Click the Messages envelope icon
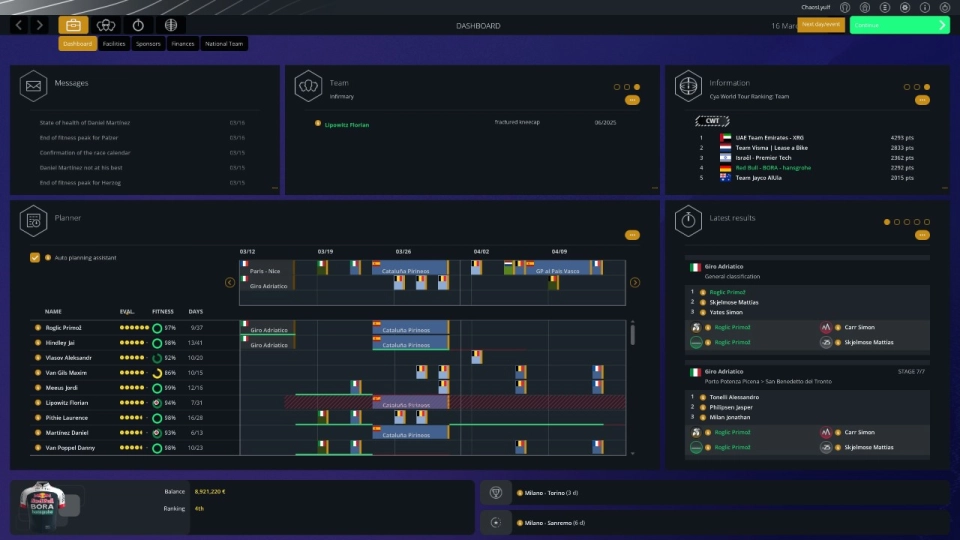The height and width of the screenshot is (540, 960). pyautogui.click(x=34, y=86)
